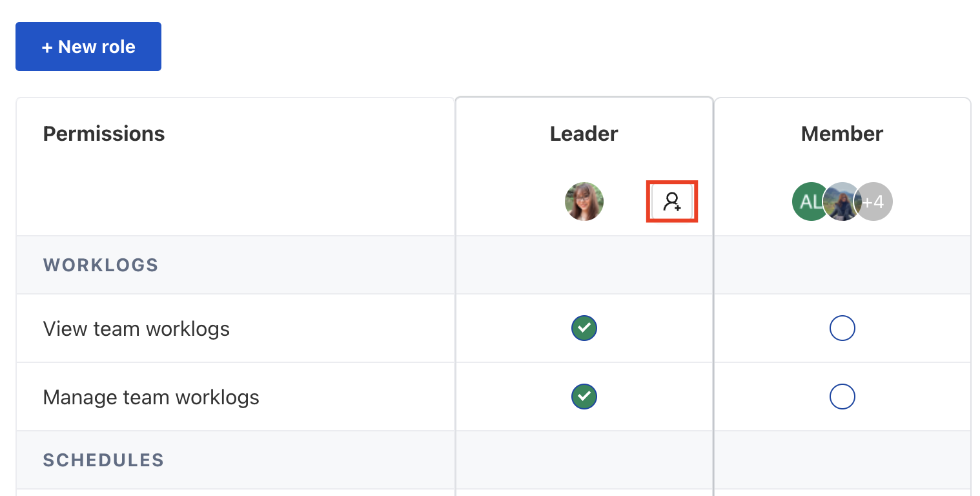
Task: Click the Member cell in the SCHEDULES row
Action: click(x=842, y=460)
